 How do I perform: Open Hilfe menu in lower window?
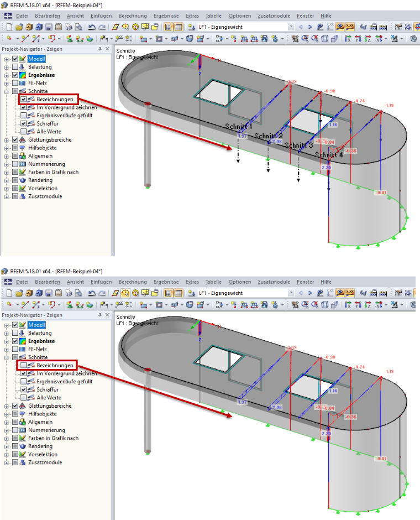tap(326, 282)
